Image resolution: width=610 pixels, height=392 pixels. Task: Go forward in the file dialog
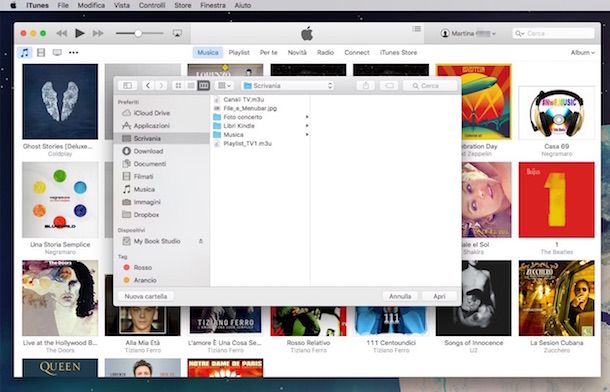click(161, 86)
